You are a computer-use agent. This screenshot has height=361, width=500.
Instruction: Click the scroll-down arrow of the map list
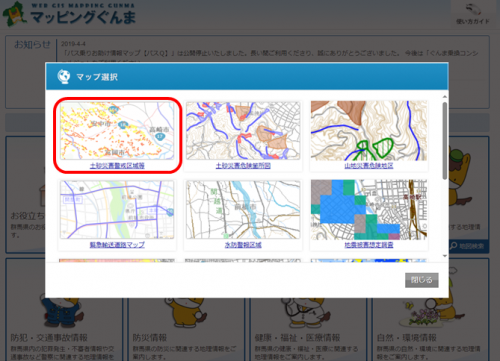pos(445,256)
